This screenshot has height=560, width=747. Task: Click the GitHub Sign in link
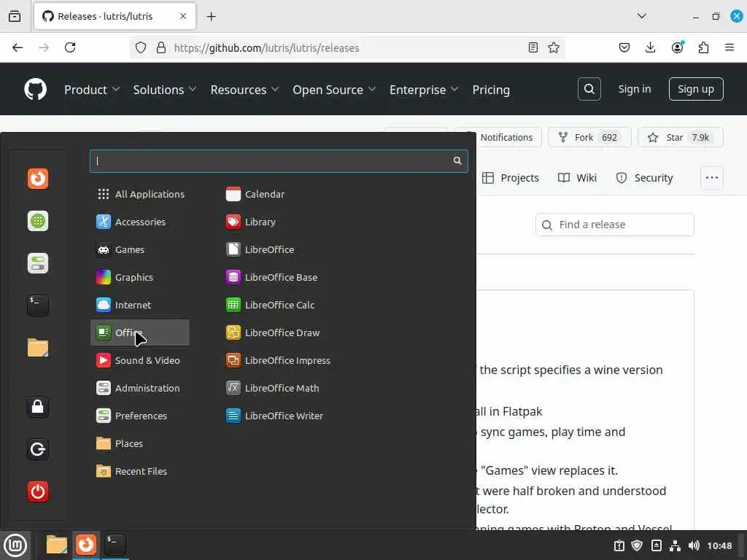(635, 89)
